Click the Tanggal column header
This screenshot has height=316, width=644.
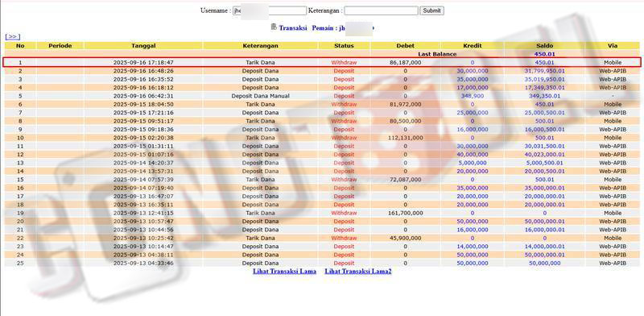coord(144,46)
